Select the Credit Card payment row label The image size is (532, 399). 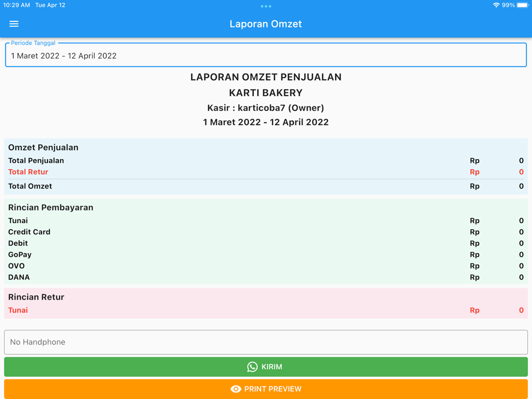(29, 232)
